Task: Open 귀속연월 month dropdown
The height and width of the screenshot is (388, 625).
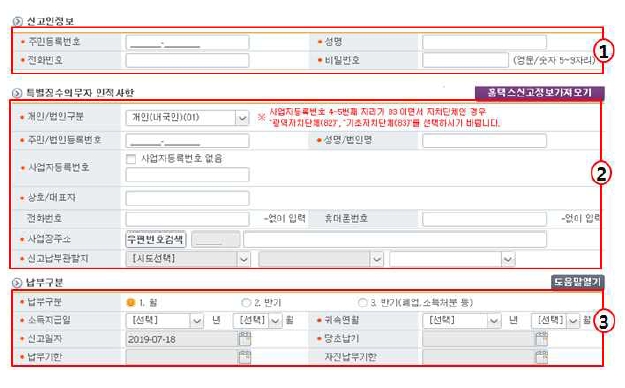Action: (x=555, y=321)
